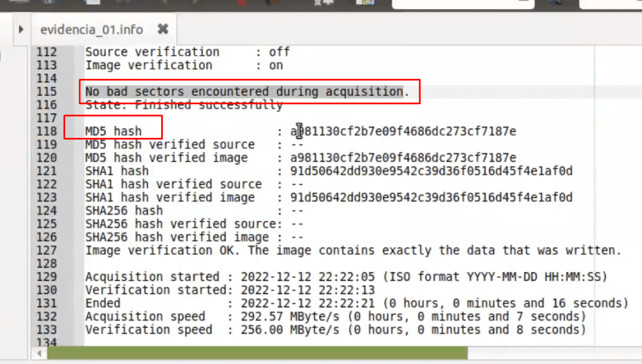
Task: Click the SHA256 hash line 124
Action: [x=194, y=211]
